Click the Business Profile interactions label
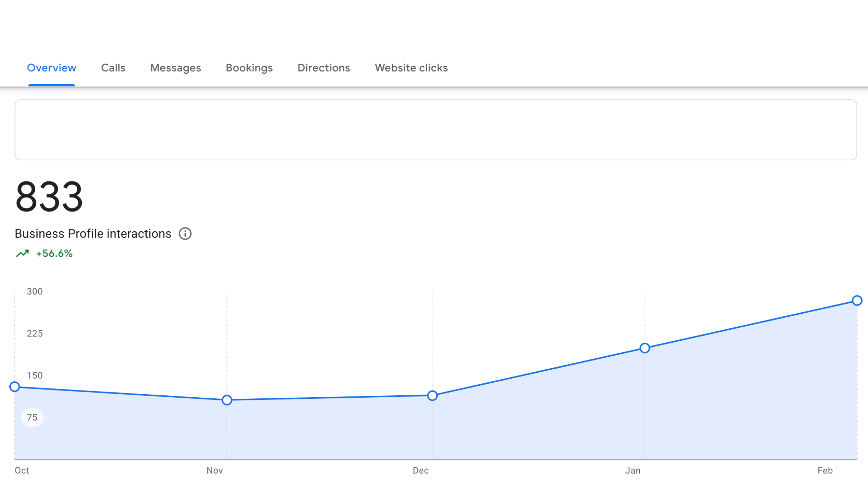Image resolution: width=868 pixels, height=493 pixels. point(93,234)
